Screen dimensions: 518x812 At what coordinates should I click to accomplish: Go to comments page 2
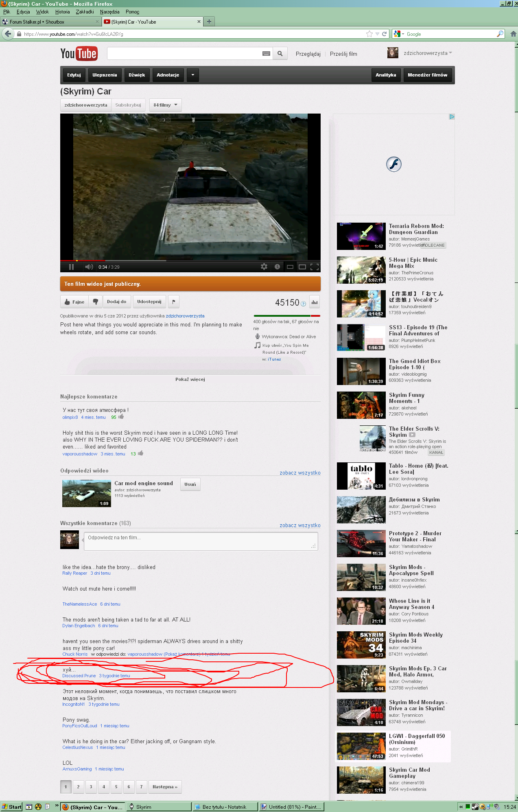(78, 787)
